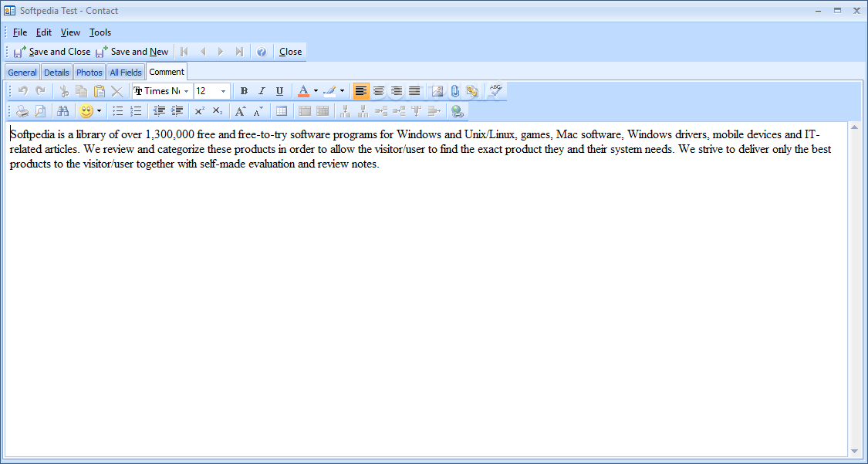Turn on center text alignment
Image resolution: width=868 pixels, height=464 pixels.
pyautogui.click(x=379, y=91)
